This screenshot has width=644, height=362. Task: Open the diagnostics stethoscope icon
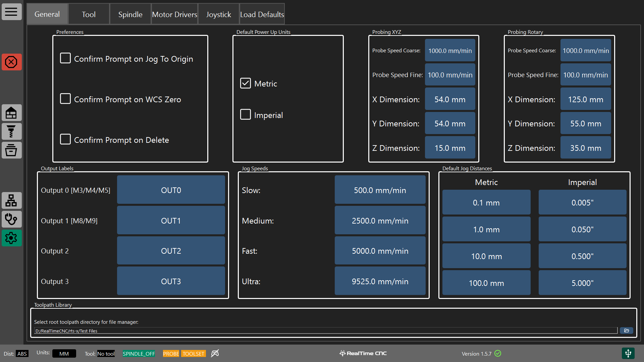point(11,219)
